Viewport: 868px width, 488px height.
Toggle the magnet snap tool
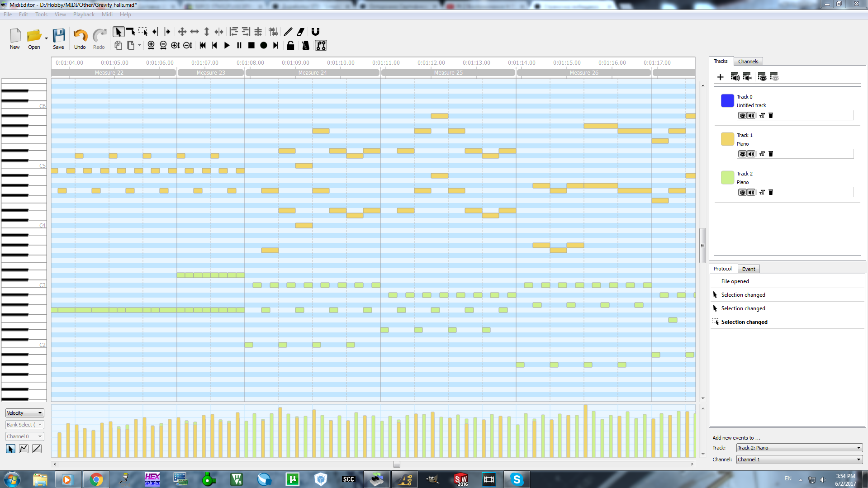pos(316,32)
